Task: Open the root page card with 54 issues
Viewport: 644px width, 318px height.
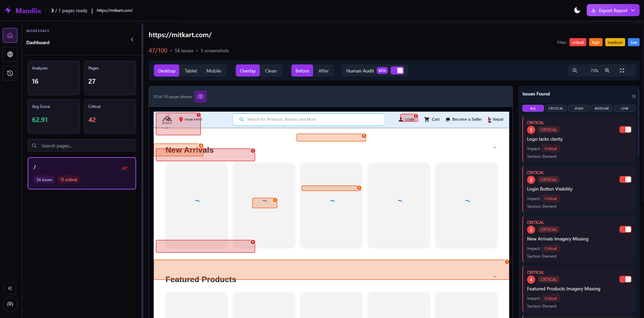Action: click(82, 173)
